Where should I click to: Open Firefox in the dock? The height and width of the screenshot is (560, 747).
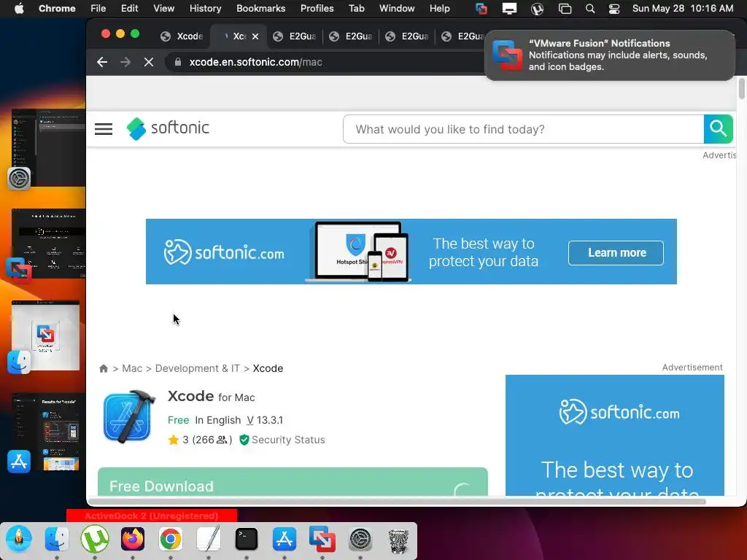133,539
